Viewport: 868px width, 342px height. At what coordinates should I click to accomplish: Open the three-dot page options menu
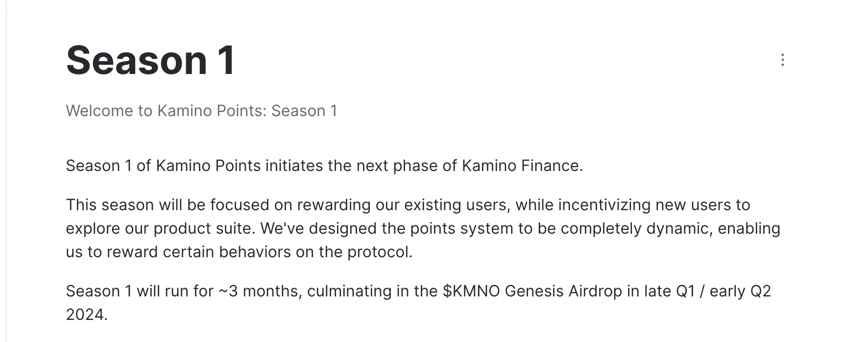[783, 60]
